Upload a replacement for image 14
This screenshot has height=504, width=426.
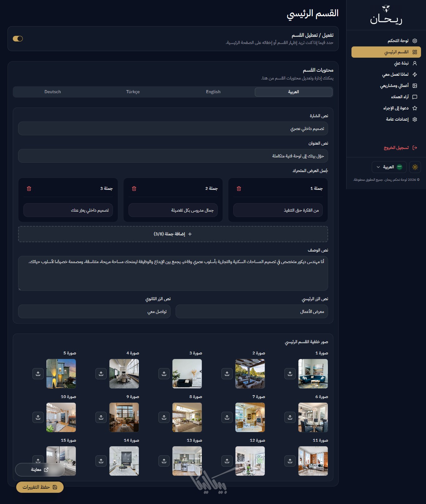pyautogui.click(x=101, y=461)
